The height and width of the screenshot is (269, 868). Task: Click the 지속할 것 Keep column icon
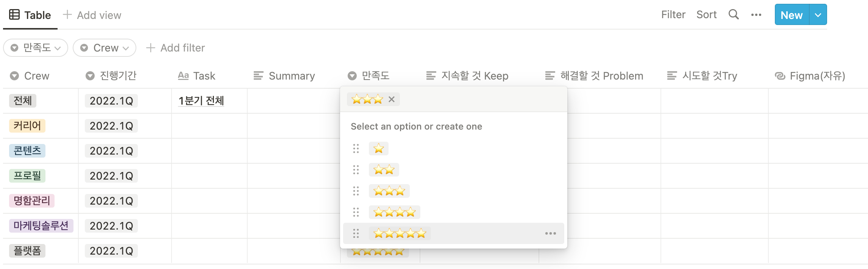(x=431, y=76)
